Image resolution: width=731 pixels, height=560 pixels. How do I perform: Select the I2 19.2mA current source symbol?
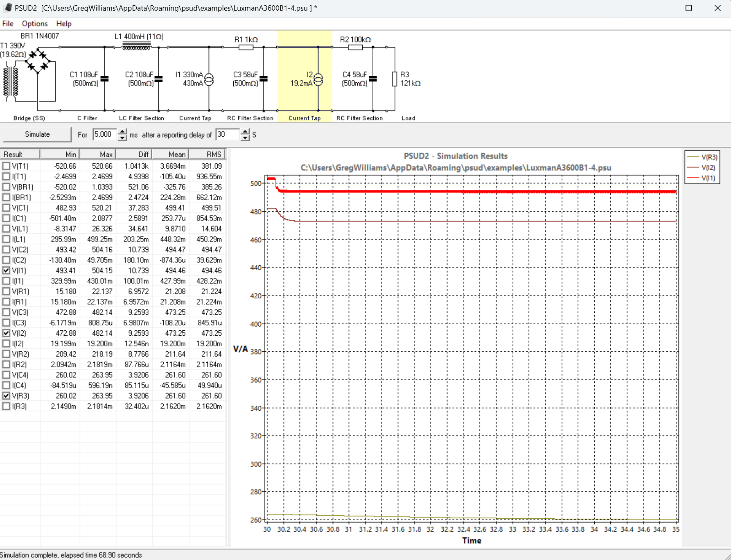point(318,79)
